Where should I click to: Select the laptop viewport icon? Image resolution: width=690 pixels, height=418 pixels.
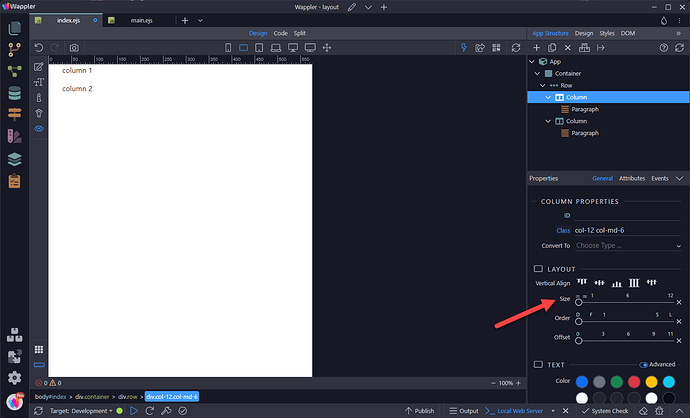pyautogui.click(x=276, y=48)
